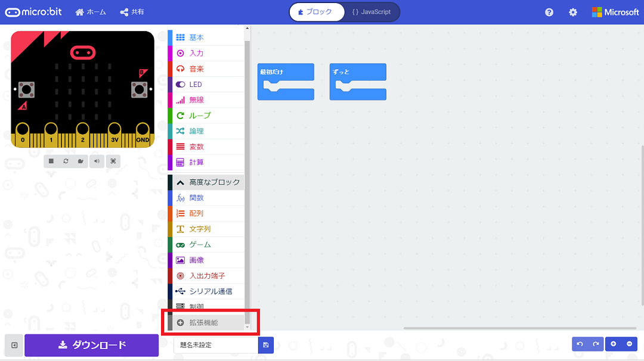Open the 基本 block category

206,38
